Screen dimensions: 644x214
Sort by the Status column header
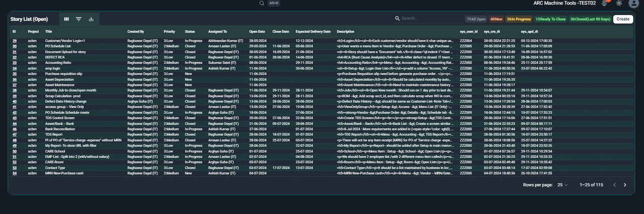pos(190,32)
